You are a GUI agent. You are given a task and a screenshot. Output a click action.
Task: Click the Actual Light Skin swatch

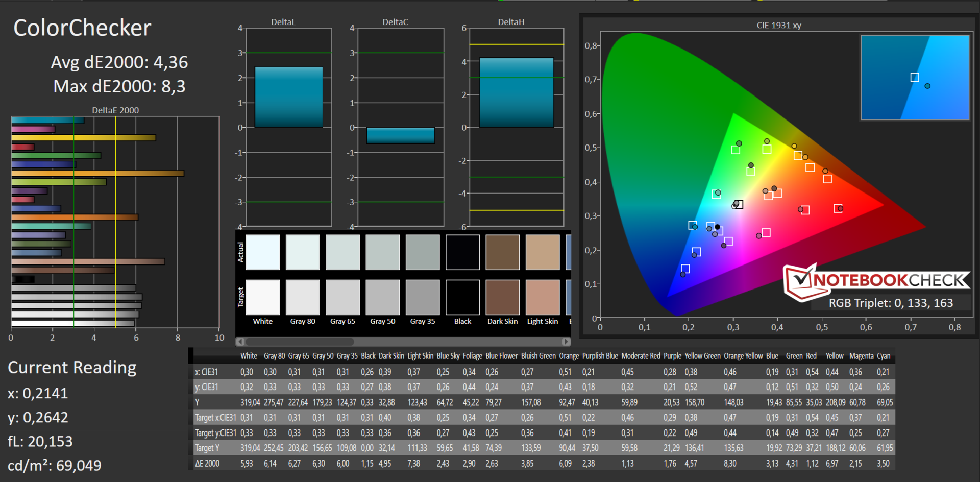pos(542,252)
